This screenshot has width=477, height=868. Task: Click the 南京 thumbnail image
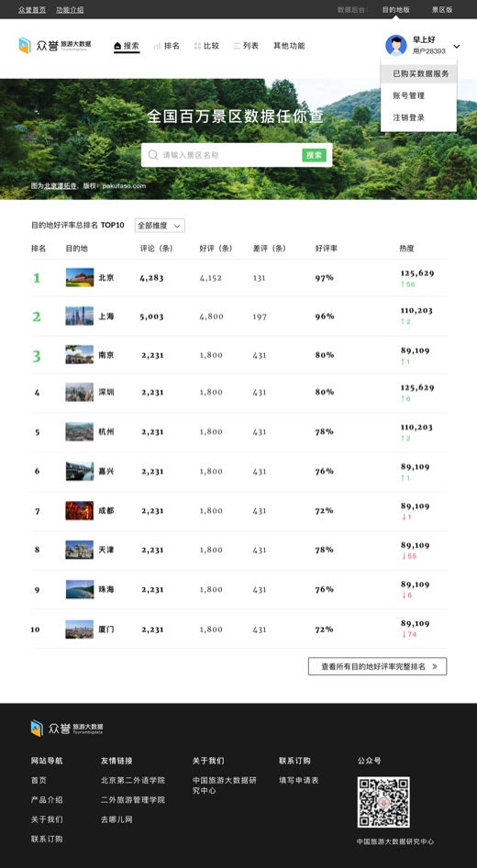80,355
